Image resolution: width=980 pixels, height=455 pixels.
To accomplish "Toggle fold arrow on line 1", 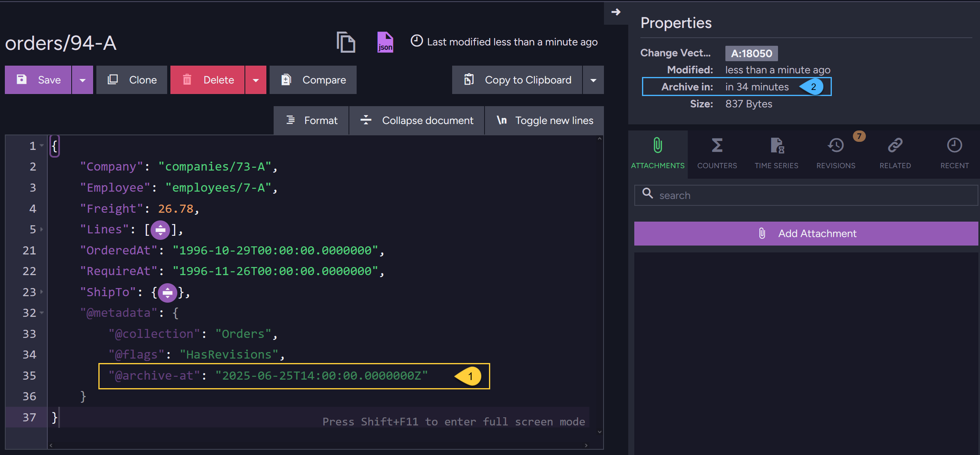I will pyautogui.click(x=42, y=145).
